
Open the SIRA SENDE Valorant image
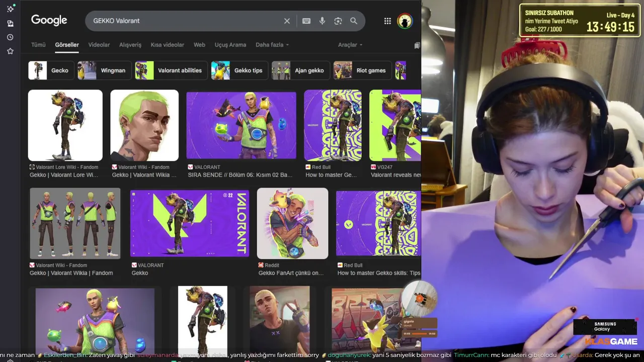242,125
